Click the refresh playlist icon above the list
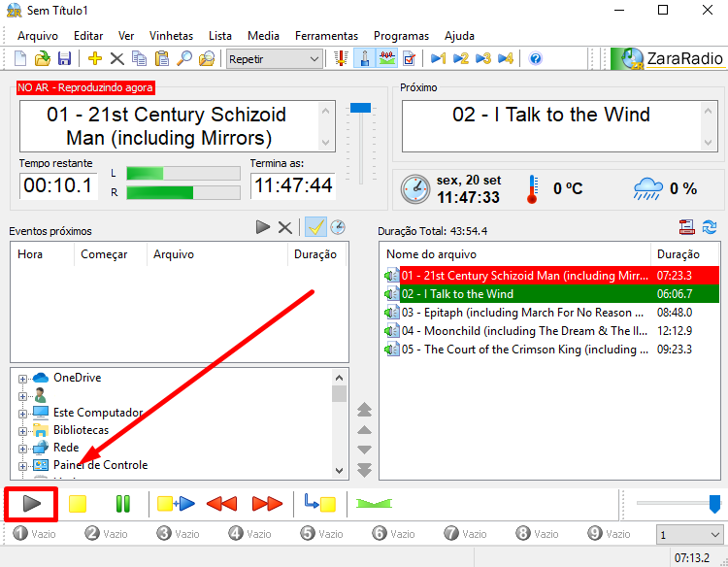Screen dimensions: 728x567 click(x=710, y=227)
